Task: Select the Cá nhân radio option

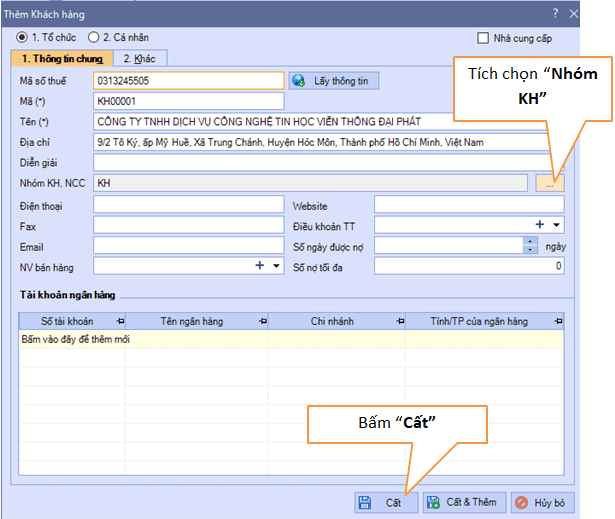Action: pos(94,38)
